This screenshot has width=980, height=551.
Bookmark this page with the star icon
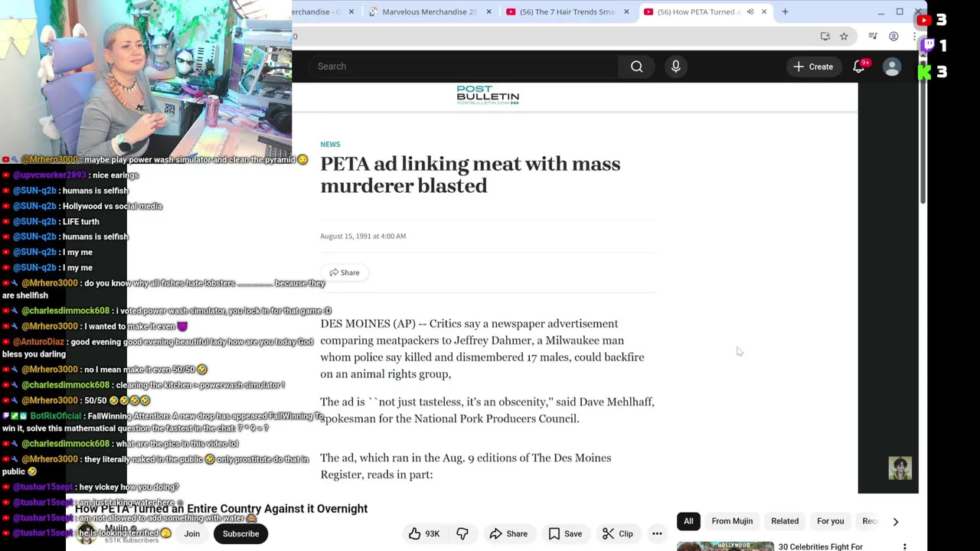844,36
